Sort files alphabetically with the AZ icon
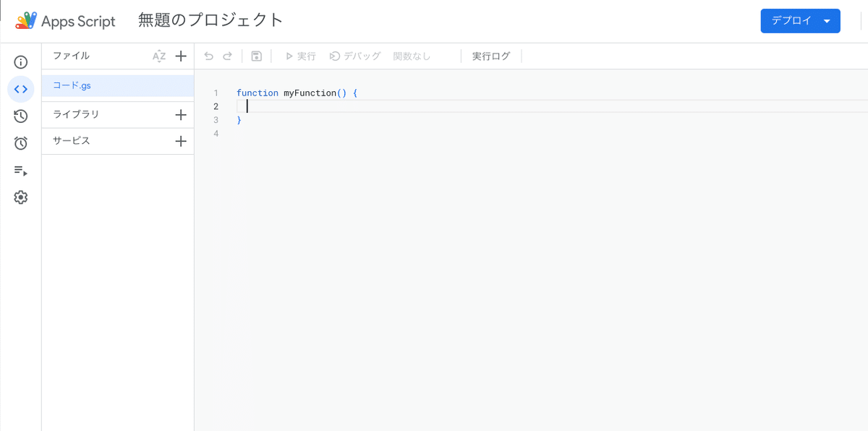The height and width of the screenshot is (431, 868). [x=158, y=56]
